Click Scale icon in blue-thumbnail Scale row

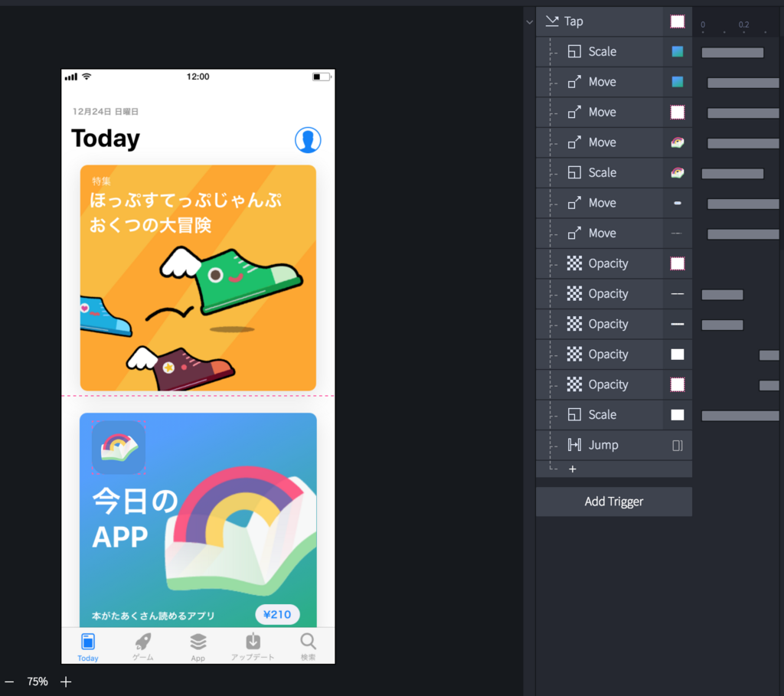574,51
